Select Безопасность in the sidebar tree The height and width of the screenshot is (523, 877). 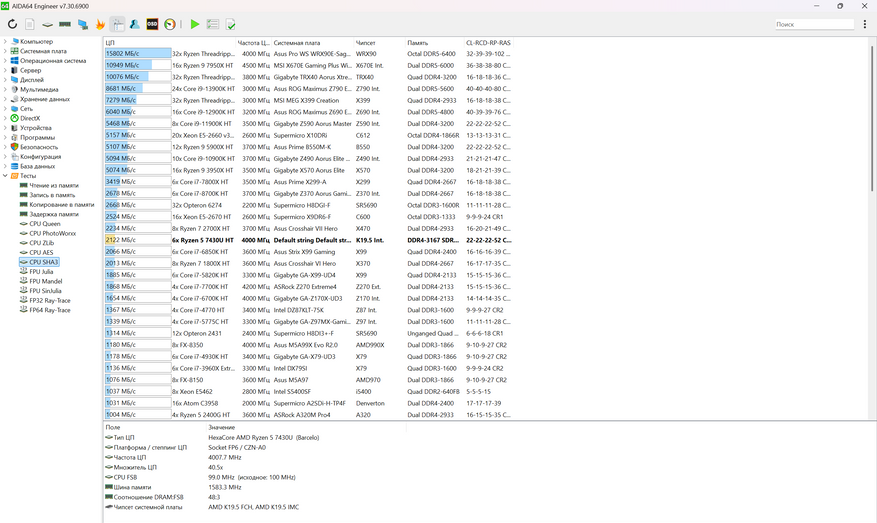click(39, 147)
